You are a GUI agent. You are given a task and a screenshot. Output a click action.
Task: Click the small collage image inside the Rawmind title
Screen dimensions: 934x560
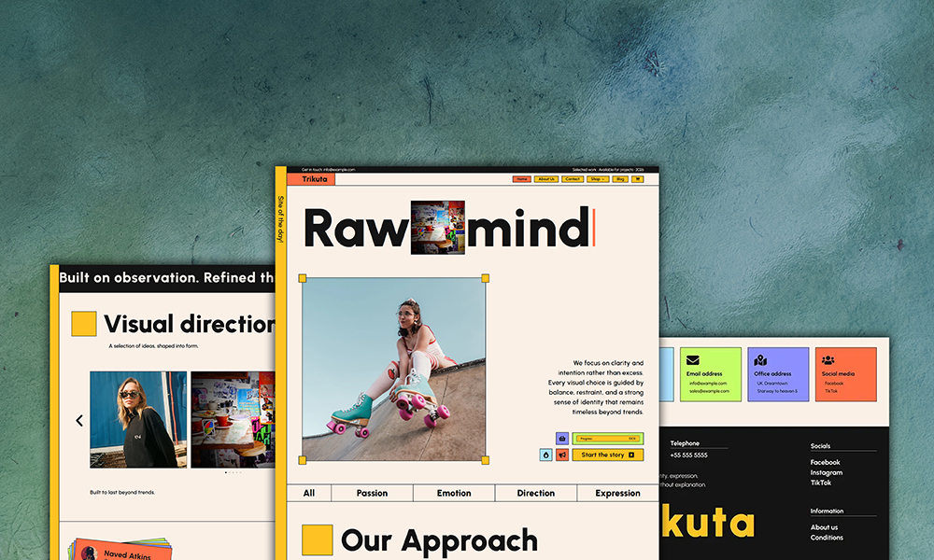pos(438,228)
